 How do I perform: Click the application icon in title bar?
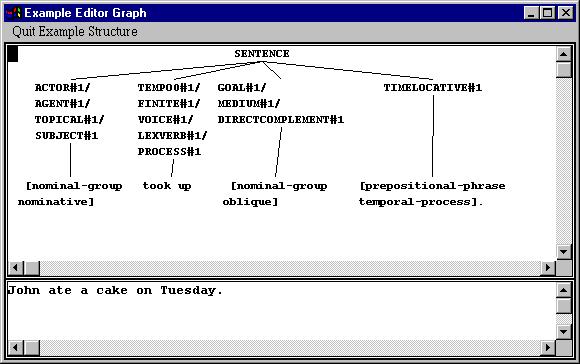pyautogui.click(x=13, y=13)
